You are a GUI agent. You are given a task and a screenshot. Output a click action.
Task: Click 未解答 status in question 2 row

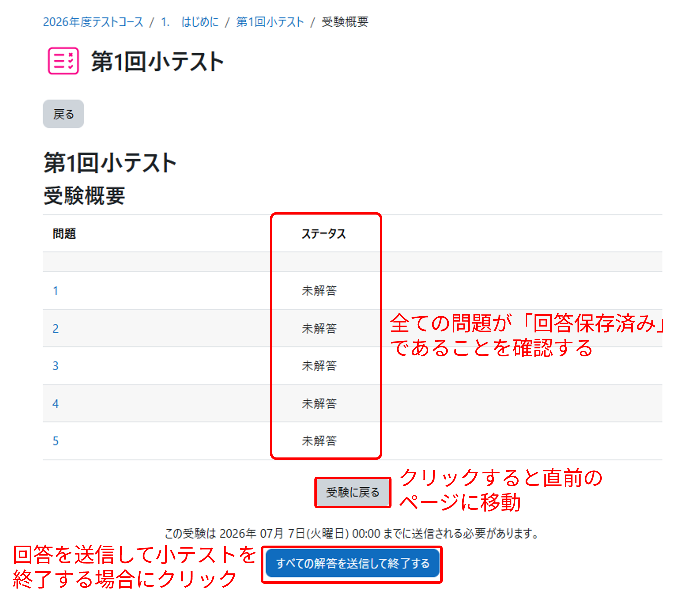pyautogui.click(x=319, y=329)
